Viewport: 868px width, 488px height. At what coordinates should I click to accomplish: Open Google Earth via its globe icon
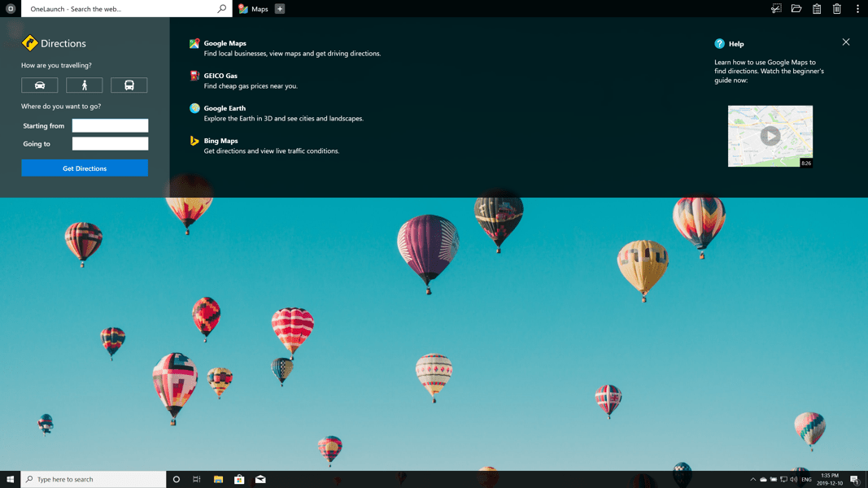click(194, 108)
